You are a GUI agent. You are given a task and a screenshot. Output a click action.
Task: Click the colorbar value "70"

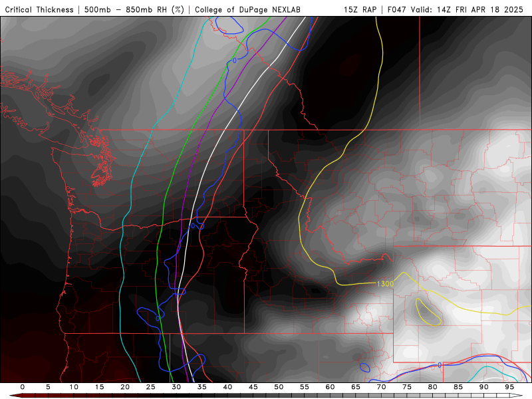(381, 387)
